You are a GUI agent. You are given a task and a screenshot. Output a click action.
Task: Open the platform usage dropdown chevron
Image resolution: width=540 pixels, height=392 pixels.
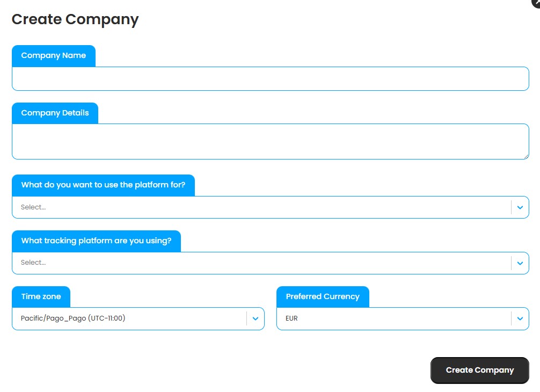(x=520, y=207)
